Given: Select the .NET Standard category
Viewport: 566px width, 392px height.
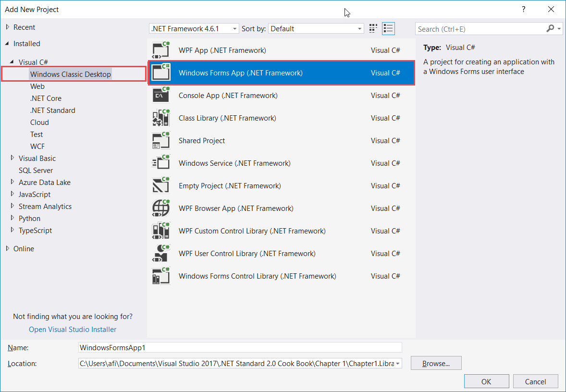Looking at the screenshot, I should pyautogui.click(x=53, y=110).
